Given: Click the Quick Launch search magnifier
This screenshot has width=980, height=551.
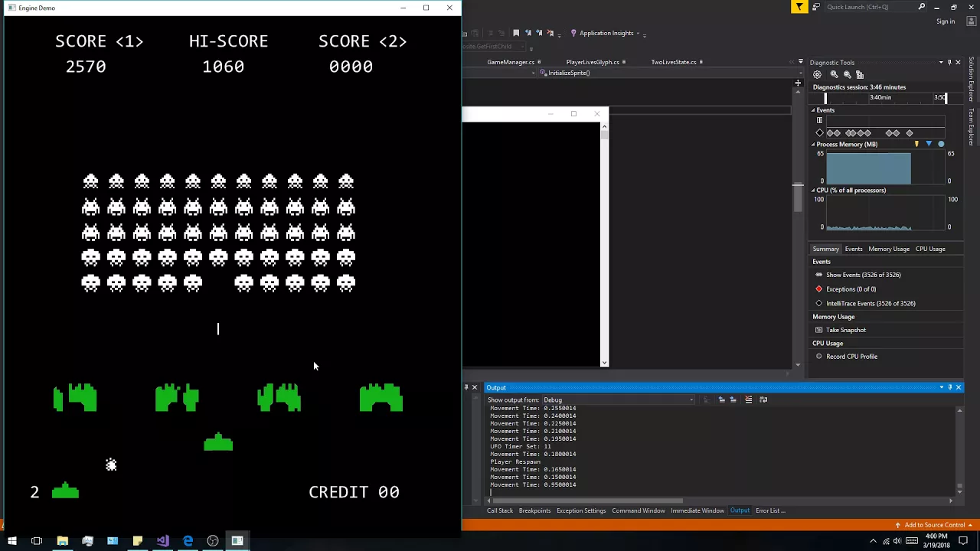Looking at the screenshot, I should [922, 7].
